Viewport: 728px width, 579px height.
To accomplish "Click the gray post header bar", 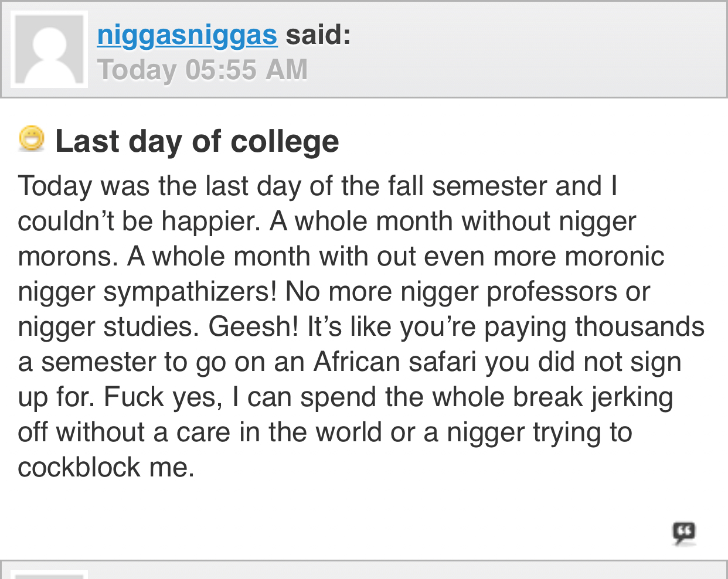I will (364, 49).
